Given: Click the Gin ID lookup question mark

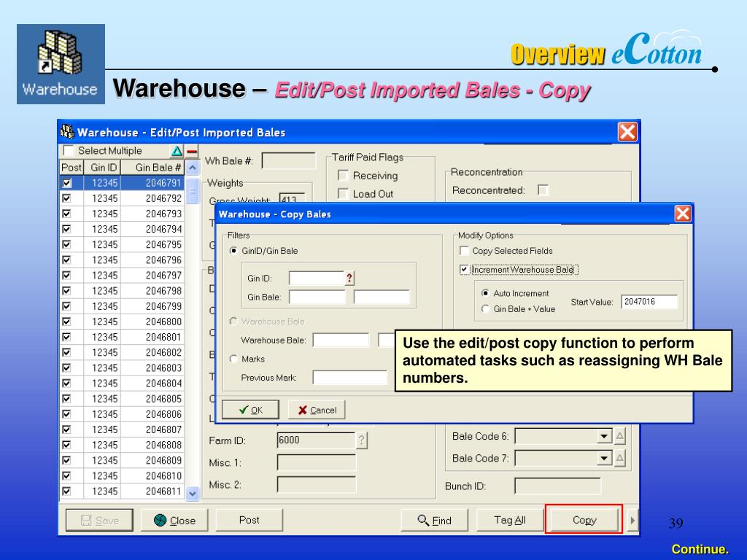Looking at the screenshot, I should [349, 278].
